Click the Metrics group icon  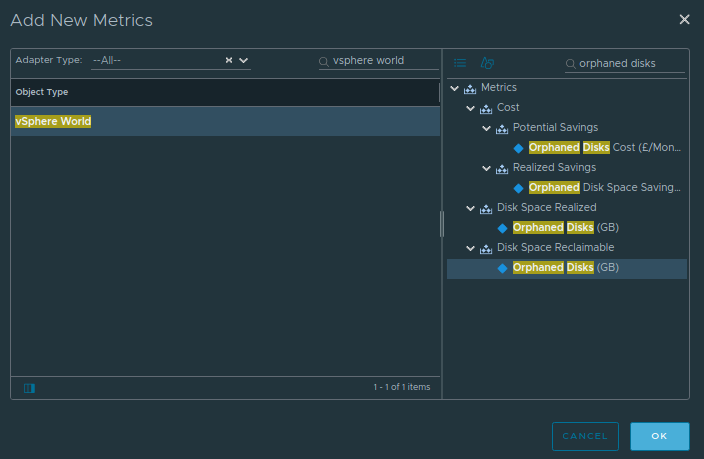(x=470, y=89)
